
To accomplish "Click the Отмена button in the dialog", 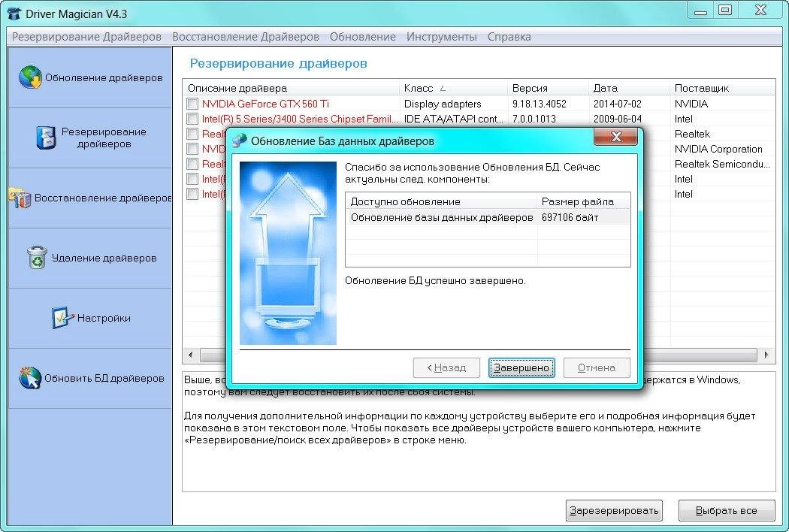I will [597, 368].
